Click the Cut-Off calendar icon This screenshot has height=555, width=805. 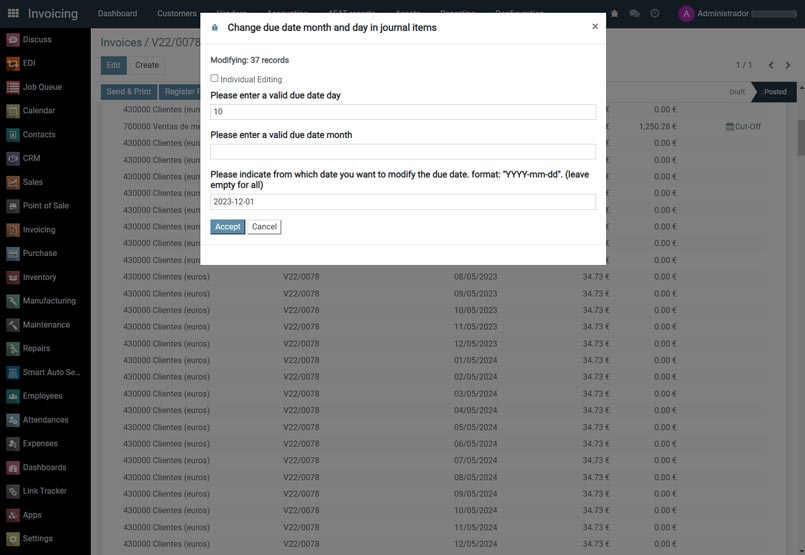coord(730,126)
